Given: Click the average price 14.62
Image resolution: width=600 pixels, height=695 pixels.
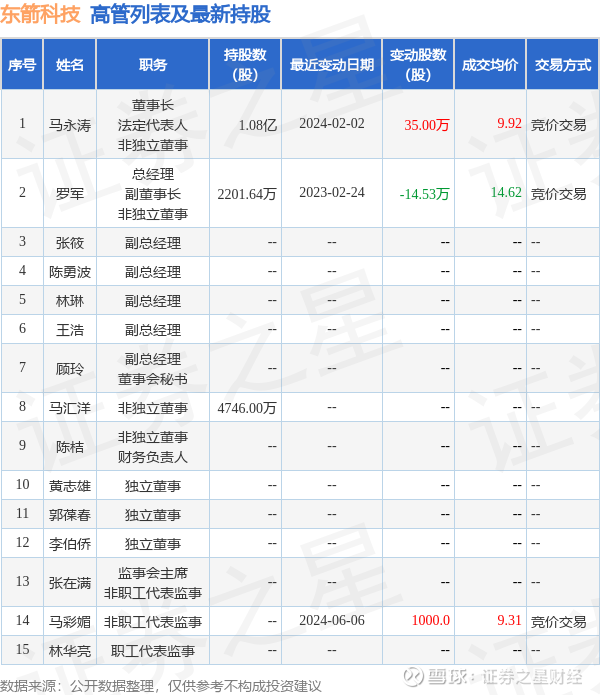Looking at the screenshot, I should tap(506, 192).
